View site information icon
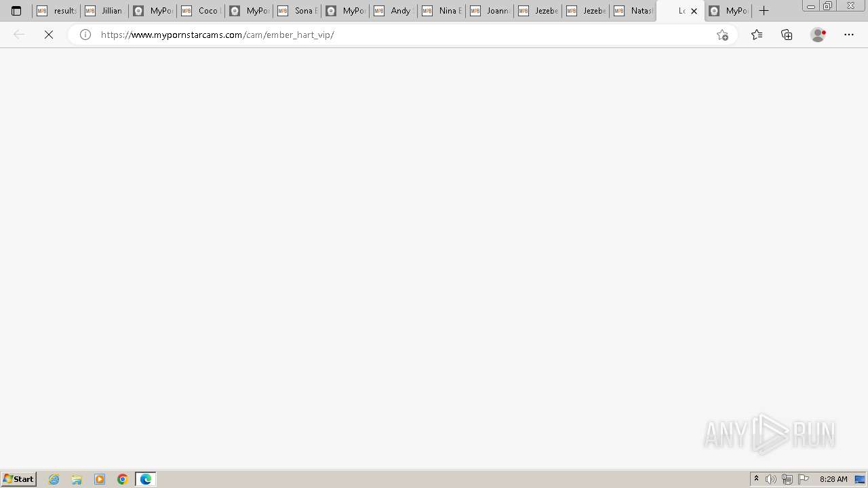This screenshot has height=488, width=868. pyautogui.click(x=85, y=35)
